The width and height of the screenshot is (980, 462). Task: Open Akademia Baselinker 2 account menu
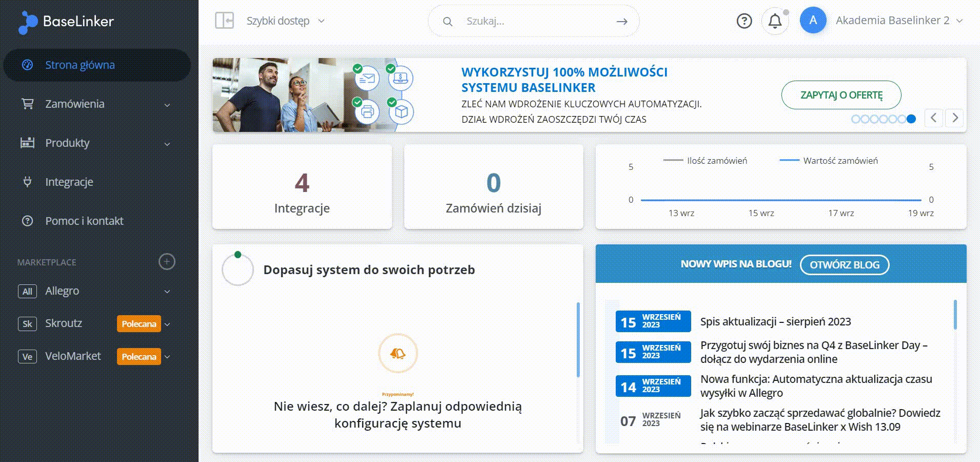coord(899,21)
